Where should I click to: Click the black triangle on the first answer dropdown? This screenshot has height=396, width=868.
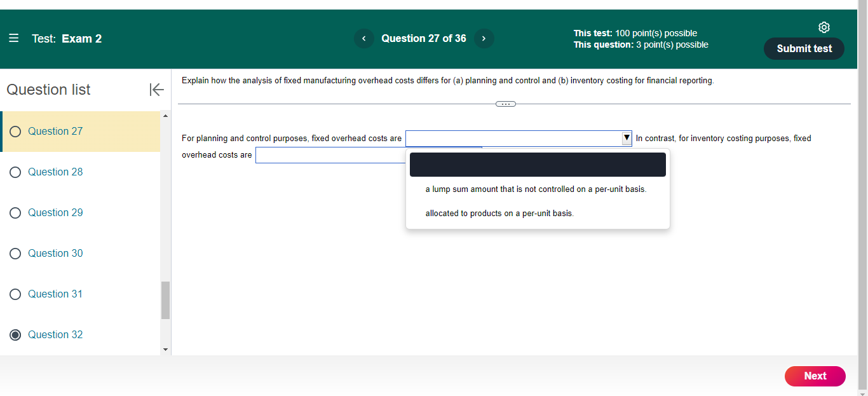(x=626, y=138)
